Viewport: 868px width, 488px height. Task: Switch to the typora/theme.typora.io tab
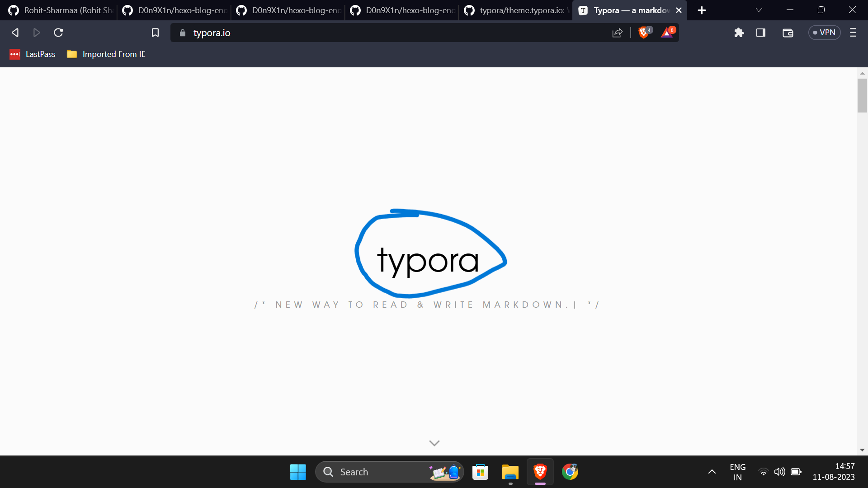coord(515,9)
